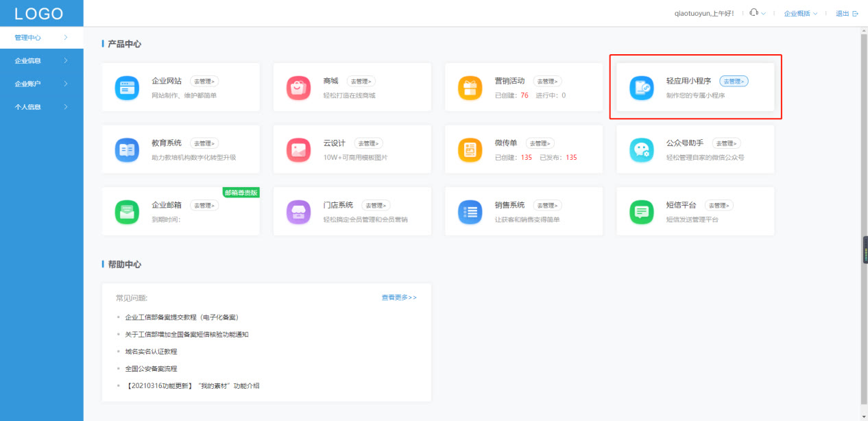Viewport: 868px width, 421px height.
Task: Click the customer service headset icon
Action: 754,12
